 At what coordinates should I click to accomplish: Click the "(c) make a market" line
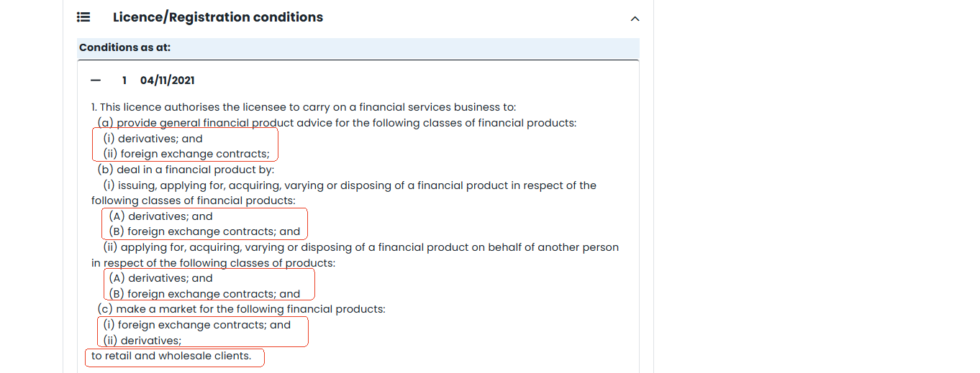click(242, 309)
